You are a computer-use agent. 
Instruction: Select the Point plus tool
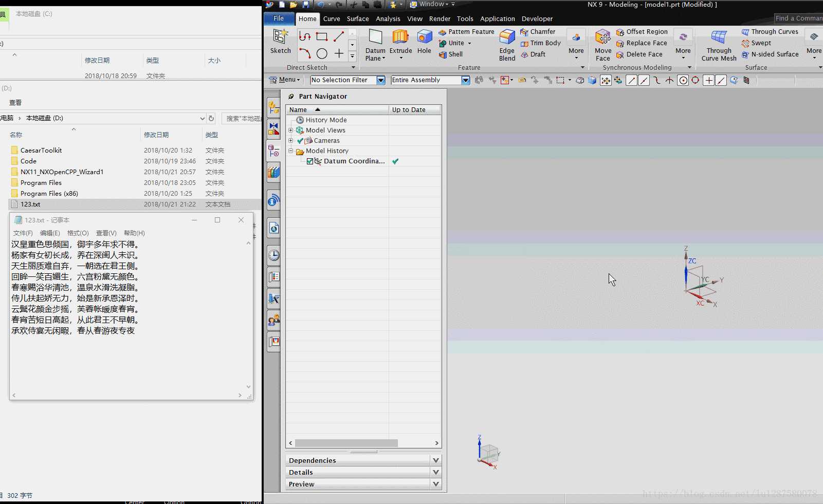point(339,53)
